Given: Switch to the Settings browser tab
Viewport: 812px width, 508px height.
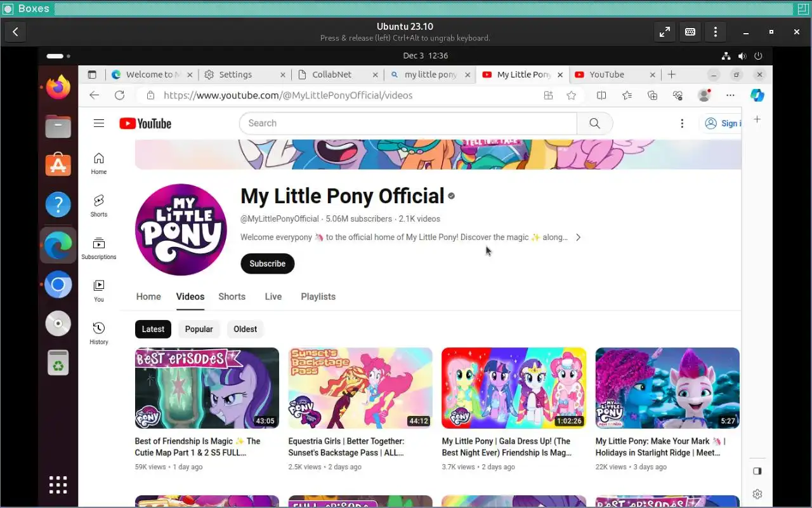Looking at the screenshot, I should pos(246,74).
